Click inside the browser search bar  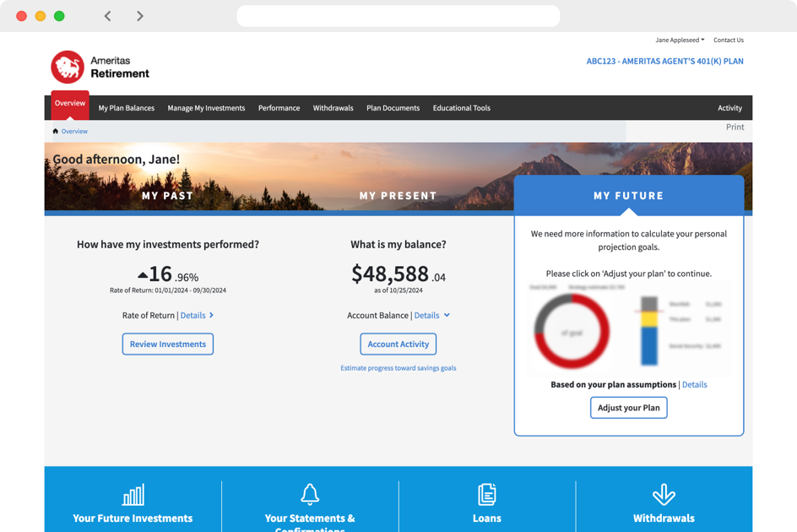click(x=398, y=15)
